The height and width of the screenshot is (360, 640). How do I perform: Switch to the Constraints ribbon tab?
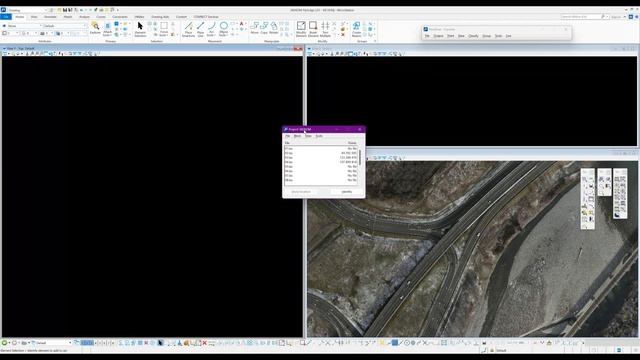120,17
